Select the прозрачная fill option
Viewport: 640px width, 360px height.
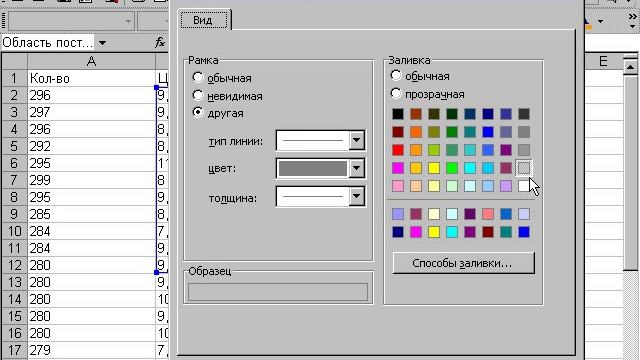[396, 93]
